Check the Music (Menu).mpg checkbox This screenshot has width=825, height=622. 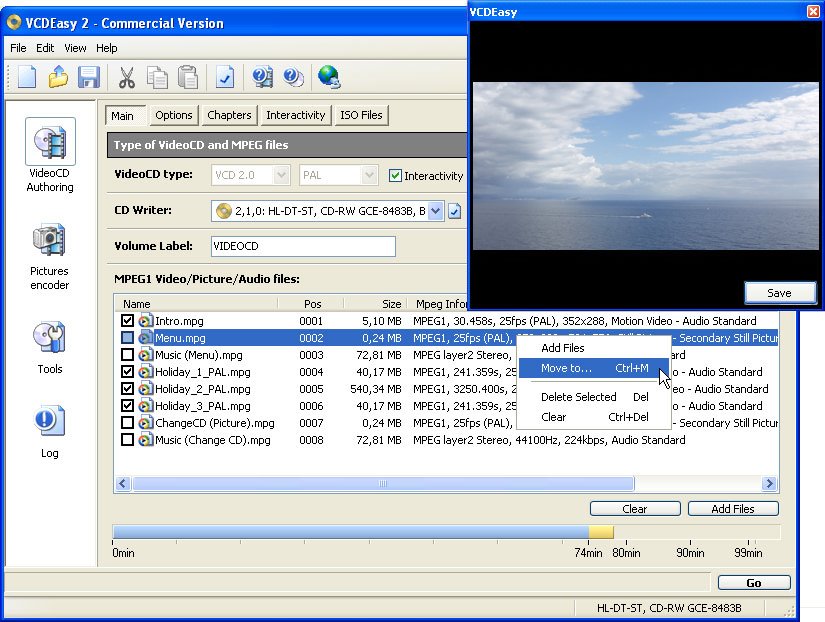coord(127,355)
